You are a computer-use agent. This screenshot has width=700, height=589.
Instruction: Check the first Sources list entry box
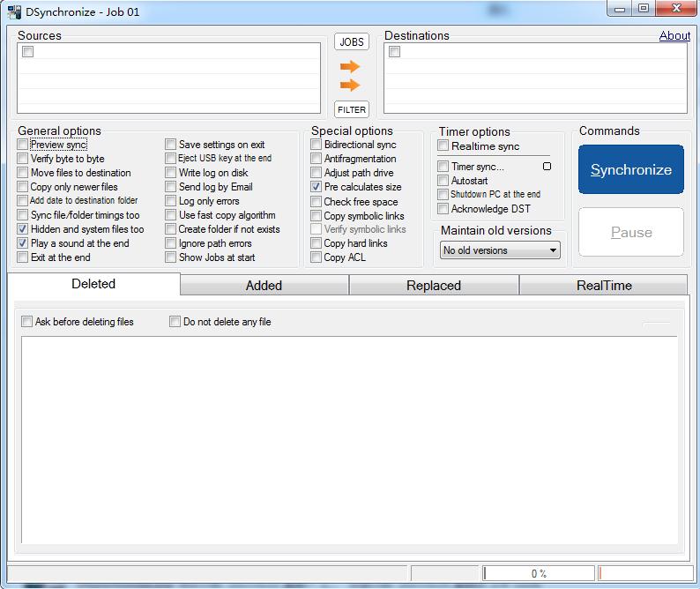(x=27, y=52)
